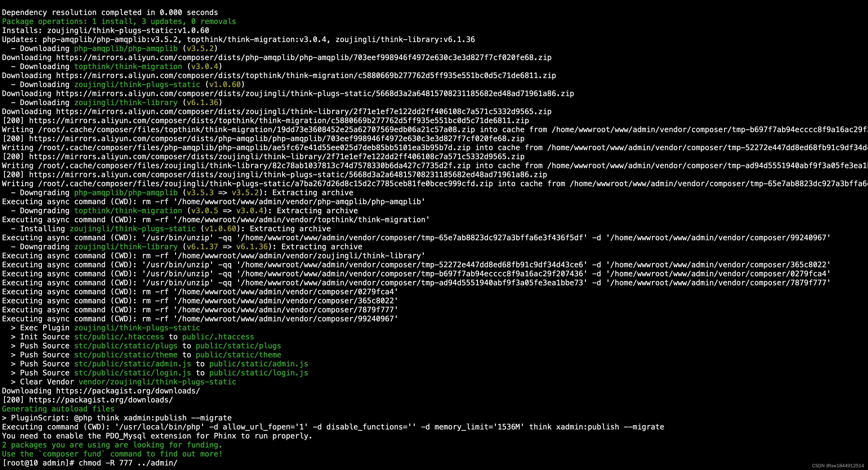This screenshot has width=868, height=470.
Task: Select the 'Clear Vendor' plugin output line
Action: click(x=121, y=382)
